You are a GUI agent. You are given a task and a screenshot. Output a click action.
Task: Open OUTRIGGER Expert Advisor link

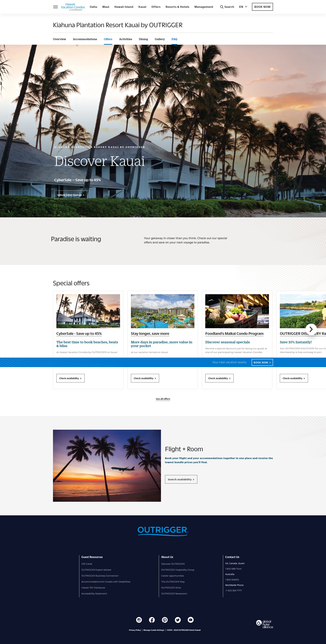click(96, 570)
